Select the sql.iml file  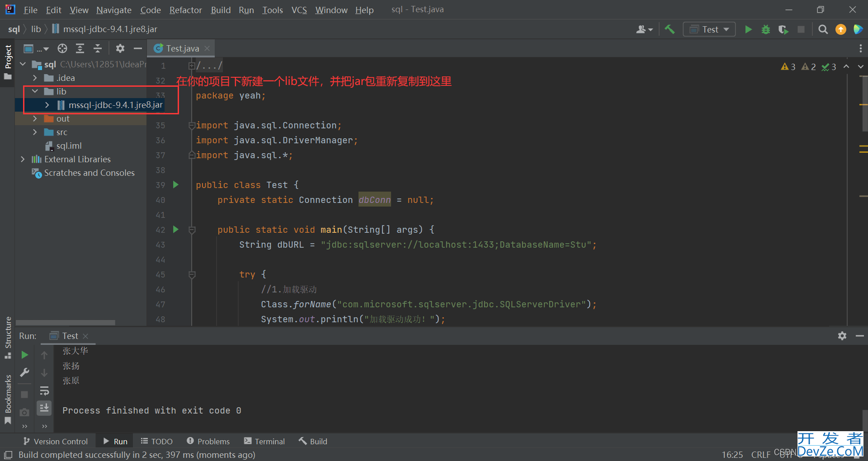coord(69,146)
